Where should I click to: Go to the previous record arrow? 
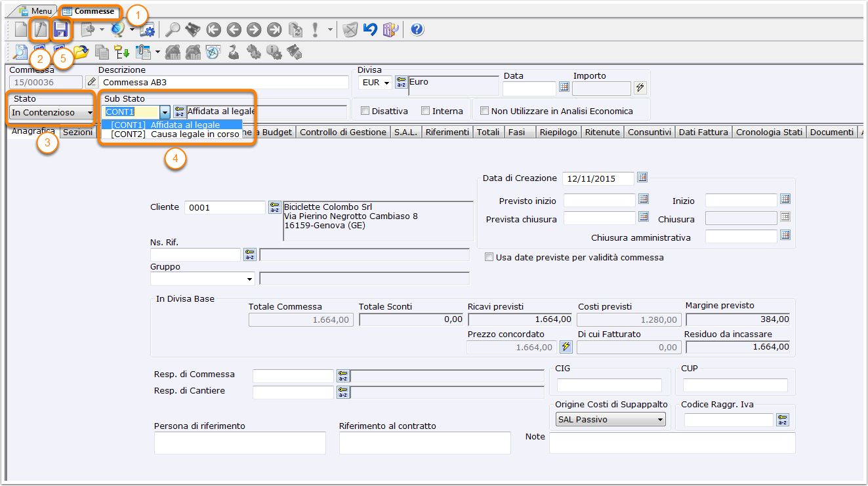click(x=234, y=30)
